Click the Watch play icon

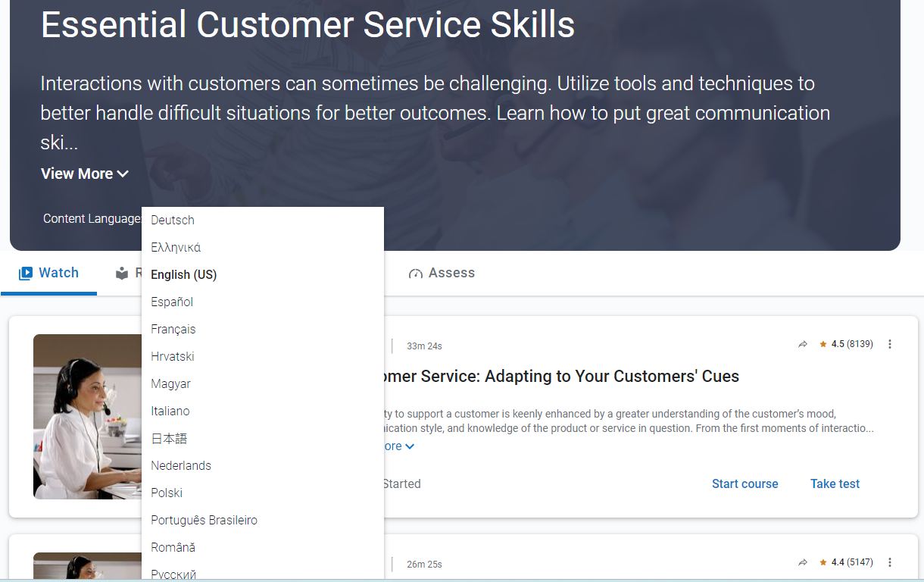pyautogui.click(x=26, y=274)
